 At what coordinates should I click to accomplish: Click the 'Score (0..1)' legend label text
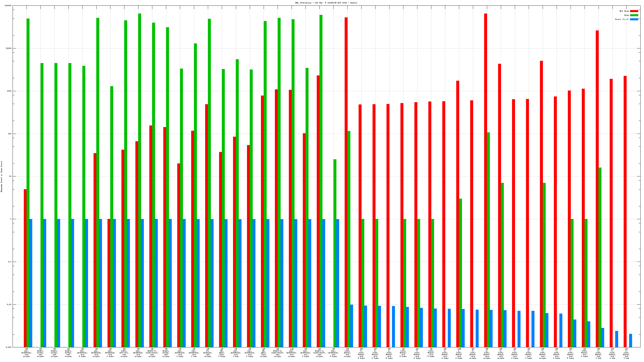[622, 19]
